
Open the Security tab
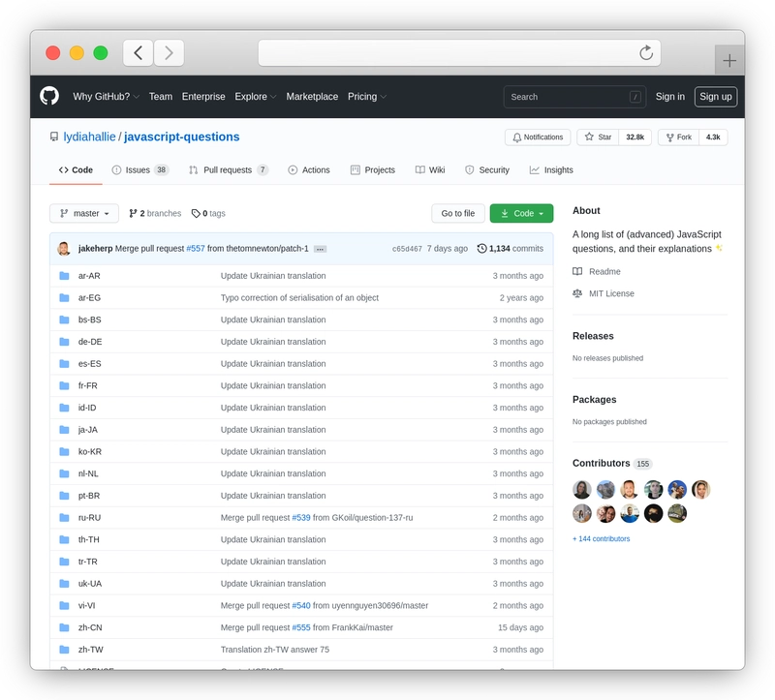point(487,170)
